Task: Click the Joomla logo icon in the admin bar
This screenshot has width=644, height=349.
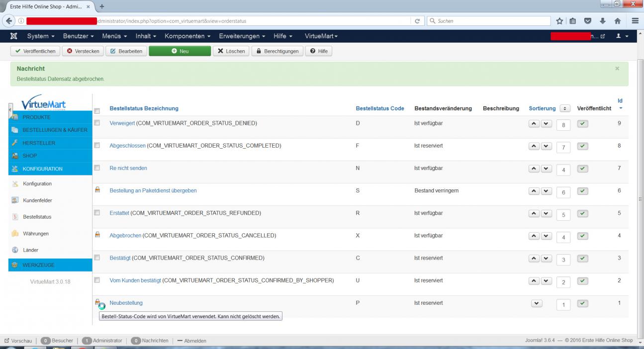Action: (14, 36)
